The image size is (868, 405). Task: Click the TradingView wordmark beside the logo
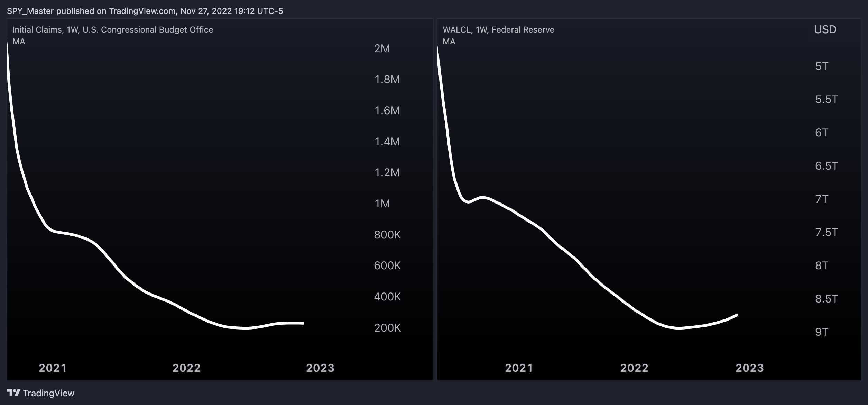(x=49, y=393)
